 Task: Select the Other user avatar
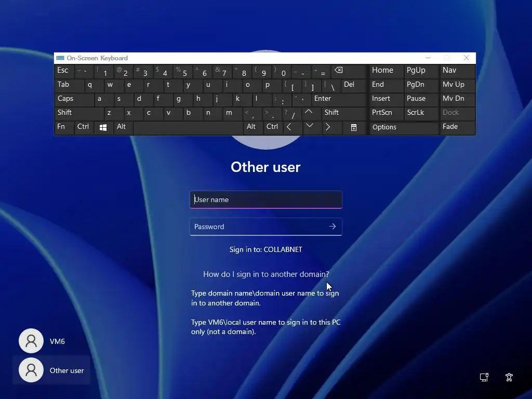tap(31, 370)
